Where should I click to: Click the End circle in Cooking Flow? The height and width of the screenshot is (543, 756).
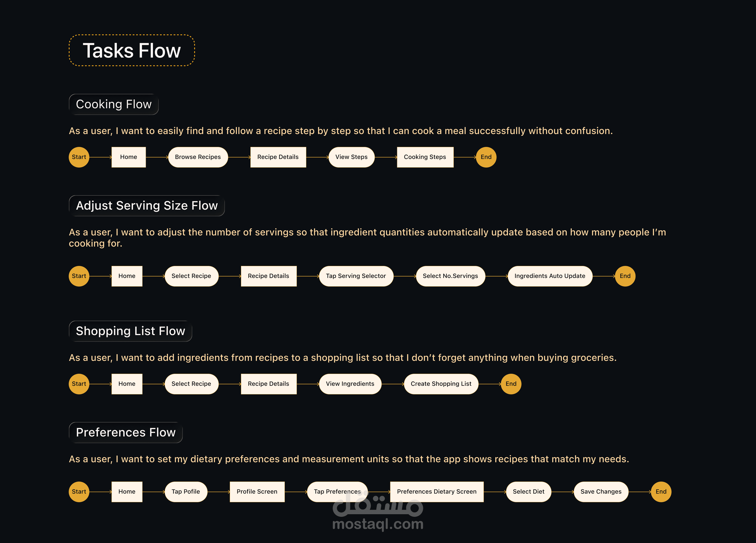486,157
